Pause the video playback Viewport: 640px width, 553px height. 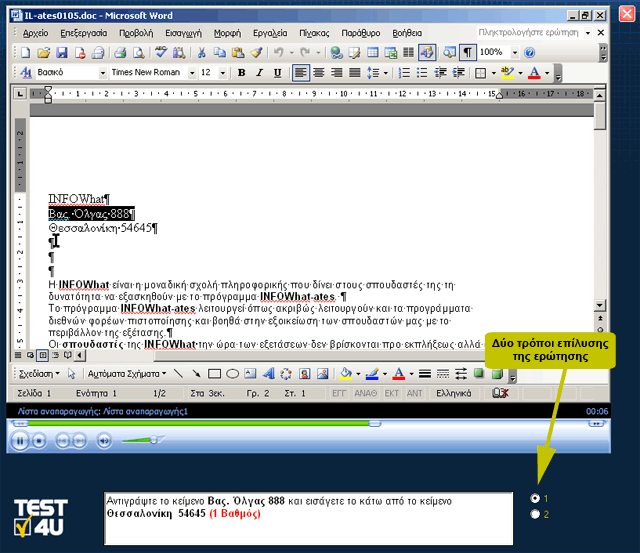click(19, 441)
